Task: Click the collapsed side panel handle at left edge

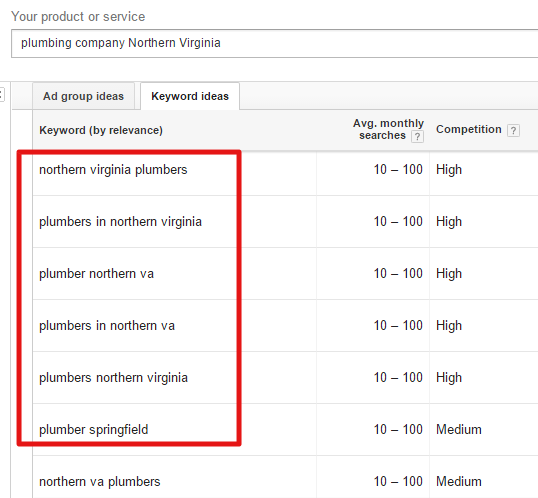Action: pos(2,95)
